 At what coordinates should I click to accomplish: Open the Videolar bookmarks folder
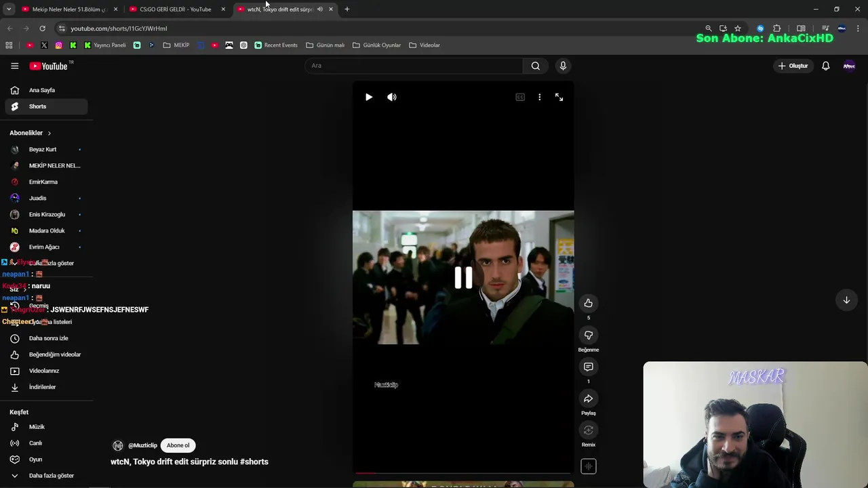[x=425, y=45]
